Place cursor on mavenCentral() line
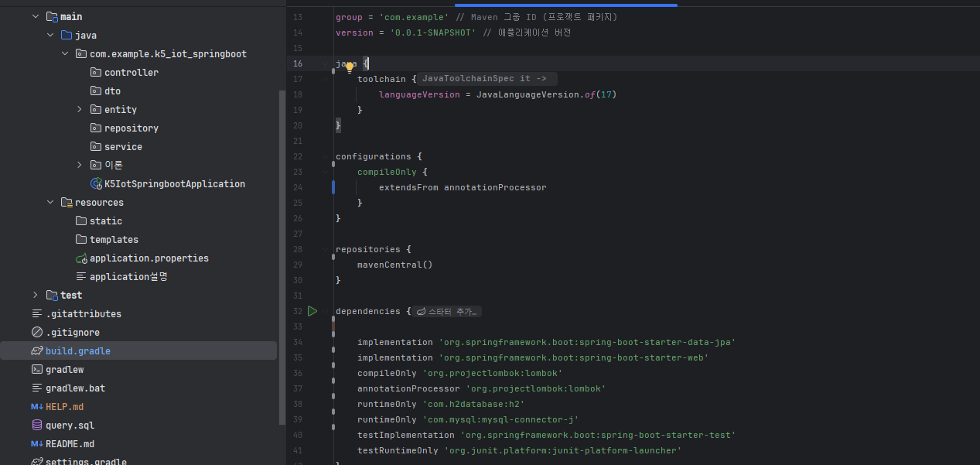Screen dimensions: 980x465 (x=394, y=265)
